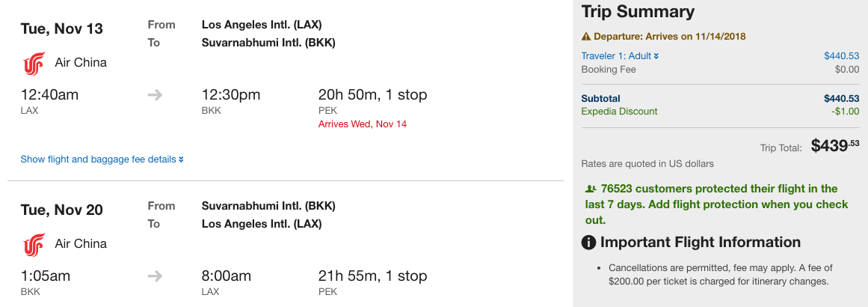This screenshot has height=307, width=868.
Task: Click the Tue, Nov 13 departure date heading
Action: coord(62,28)
